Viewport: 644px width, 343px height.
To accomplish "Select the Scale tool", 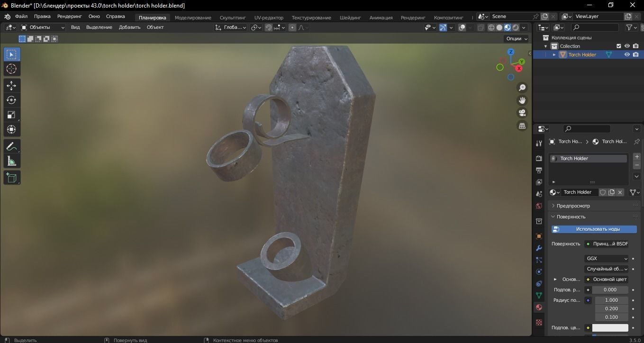I will tap(12, 115).
